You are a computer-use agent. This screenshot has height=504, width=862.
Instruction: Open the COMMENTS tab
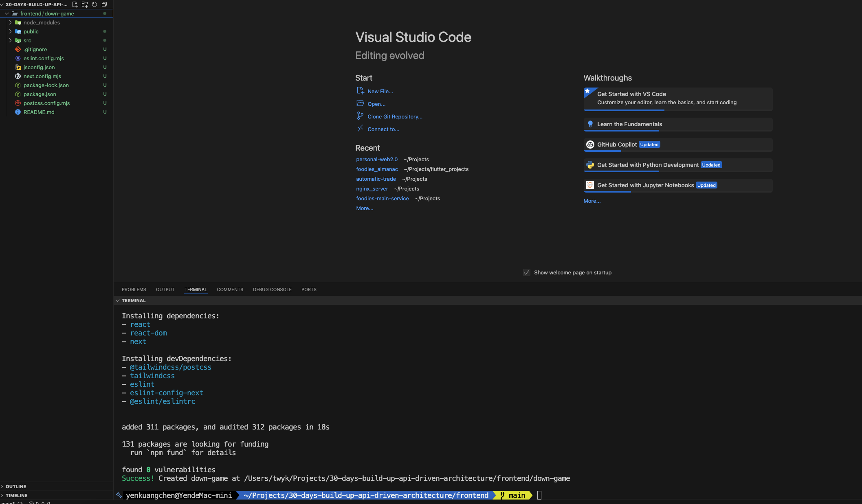[x=230, y=289]
